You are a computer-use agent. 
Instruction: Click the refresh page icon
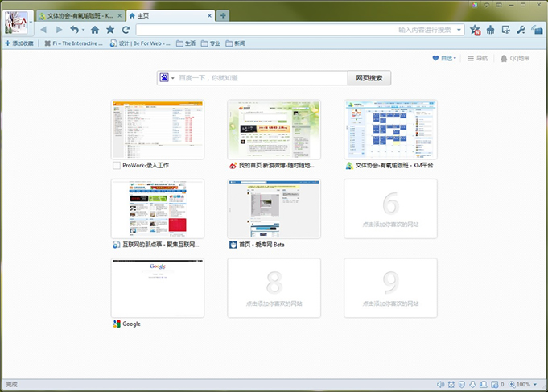point(126,30)
